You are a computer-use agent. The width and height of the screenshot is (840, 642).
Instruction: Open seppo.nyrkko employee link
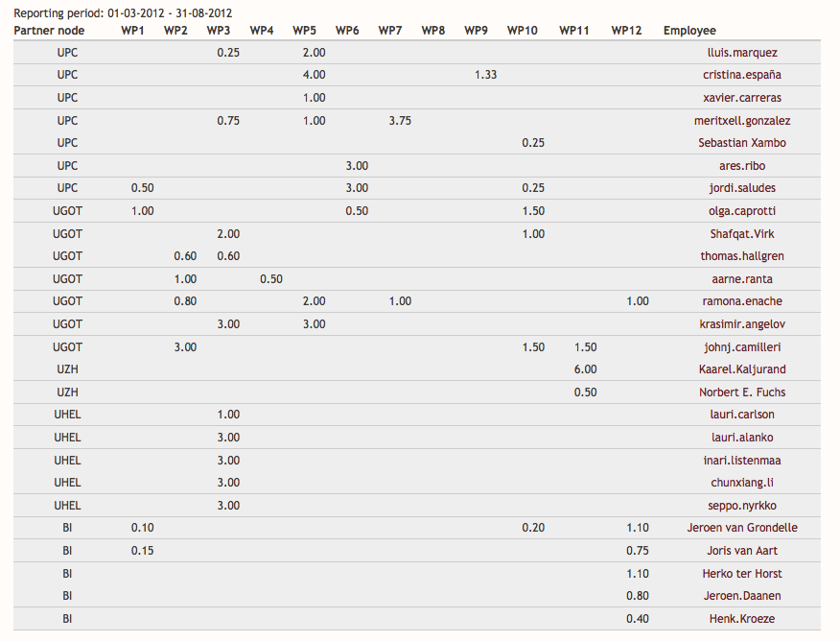pos(742,505)
